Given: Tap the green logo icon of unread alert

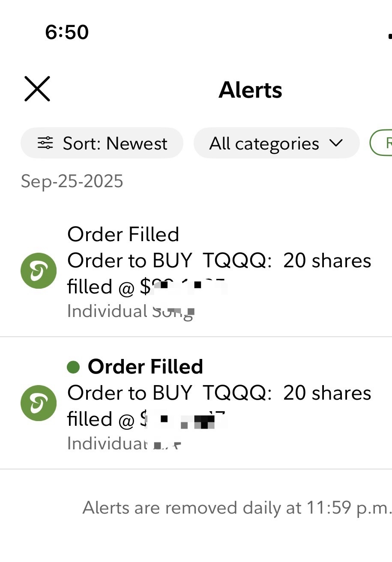Looking at the screenshot, I should click(39, 403).
